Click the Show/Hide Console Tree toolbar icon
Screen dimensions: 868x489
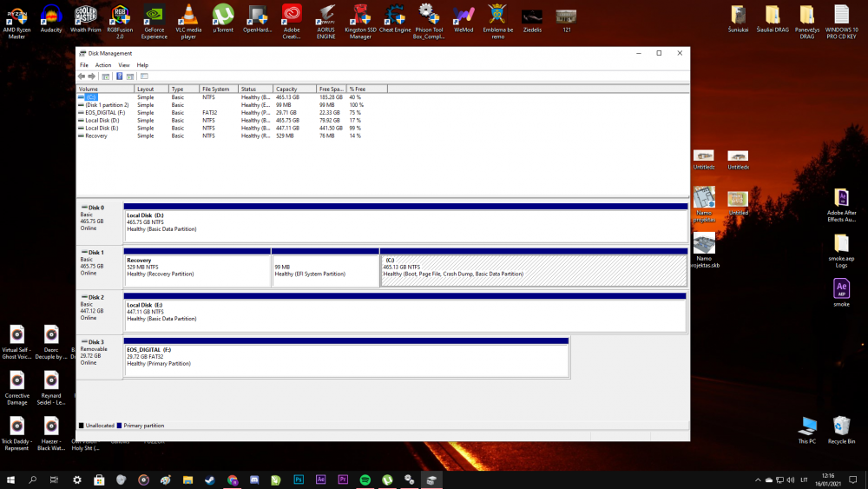point(106,76)
